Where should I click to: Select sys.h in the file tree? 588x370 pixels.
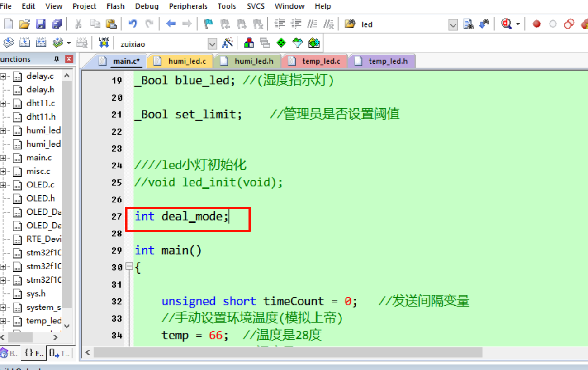point(36,293)
